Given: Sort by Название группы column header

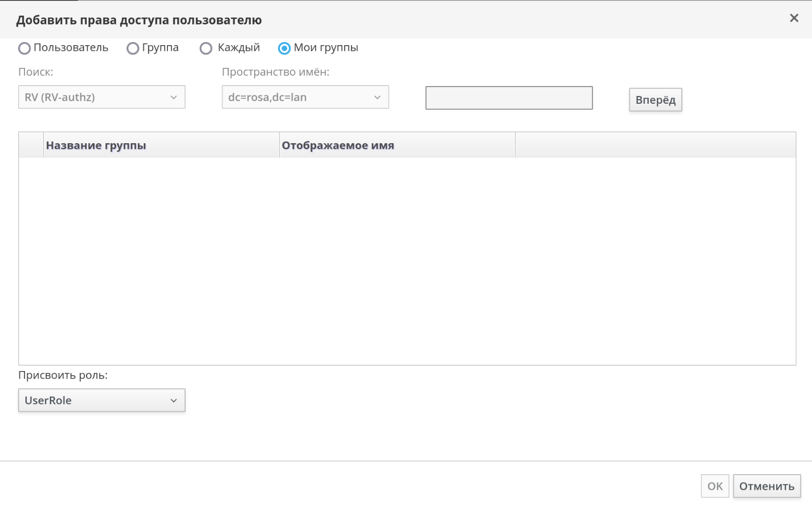Looking at the screenshot, I should (x=161, y=145).
